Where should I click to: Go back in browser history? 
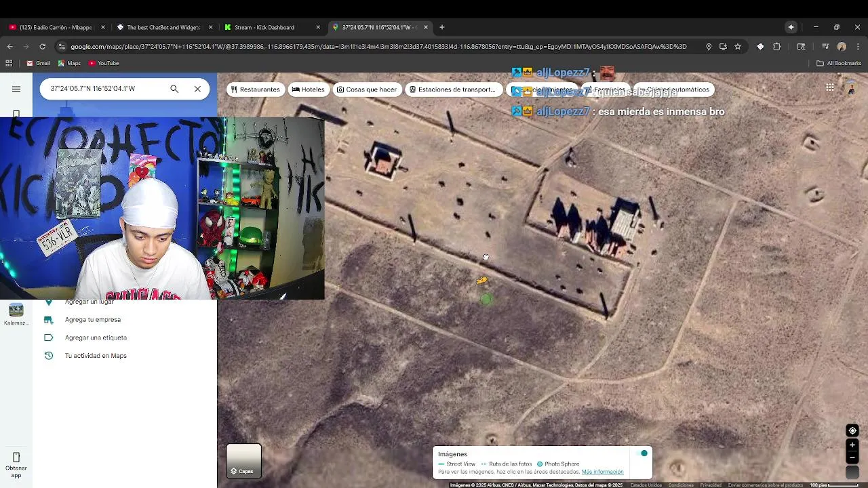9,46
